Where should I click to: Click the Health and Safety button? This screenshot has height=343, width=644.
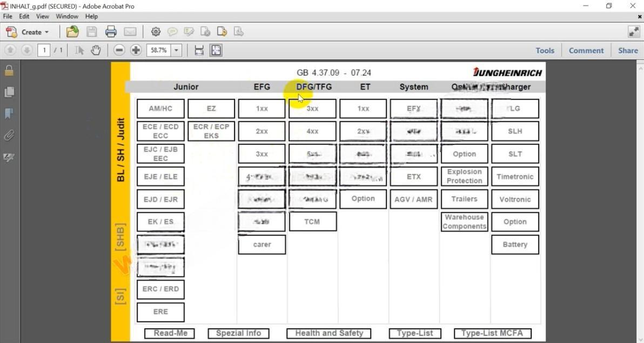click(329, 333)
